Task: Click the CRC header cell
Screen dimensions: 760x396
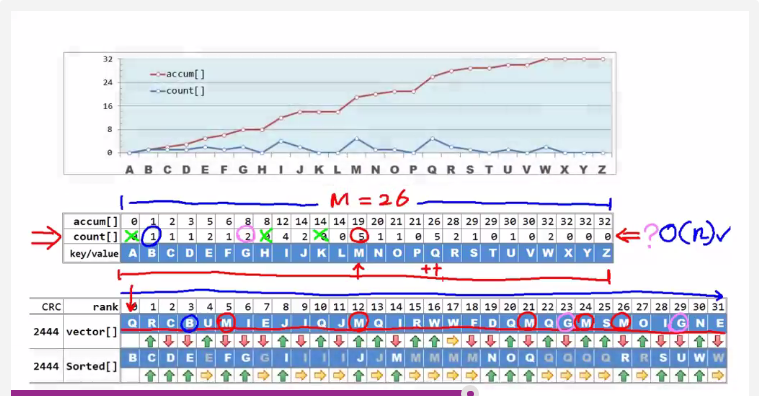Action: pos(51,307)
